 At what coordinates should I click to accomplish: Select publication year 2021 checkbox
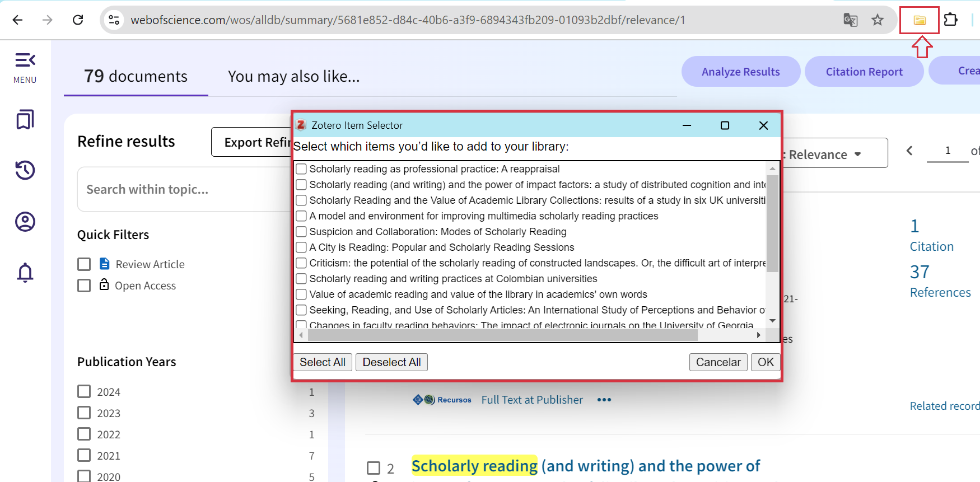click(84, 455)
